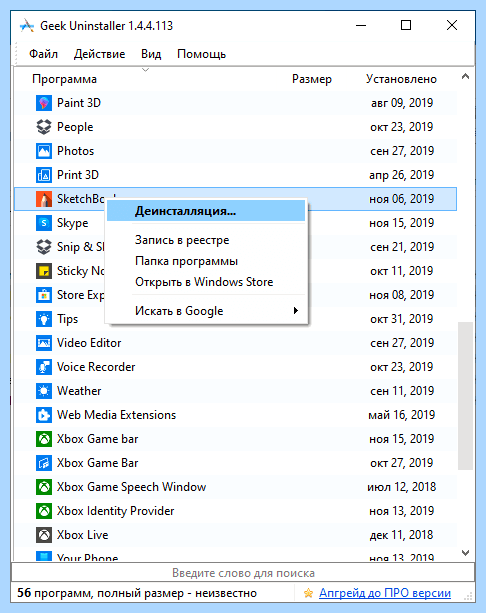Image resolution: width=486 pixels, height=613 pixels.
Task: Select the Xbox Identity Provider name
Action: coord(116,511)
